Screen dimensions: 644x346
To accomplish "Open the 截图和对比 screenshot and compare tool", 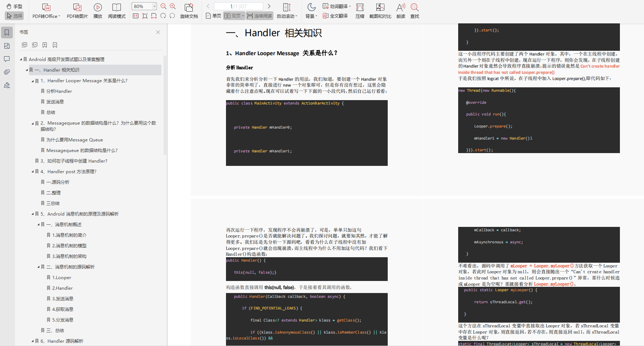I will (x=380, y=11).
